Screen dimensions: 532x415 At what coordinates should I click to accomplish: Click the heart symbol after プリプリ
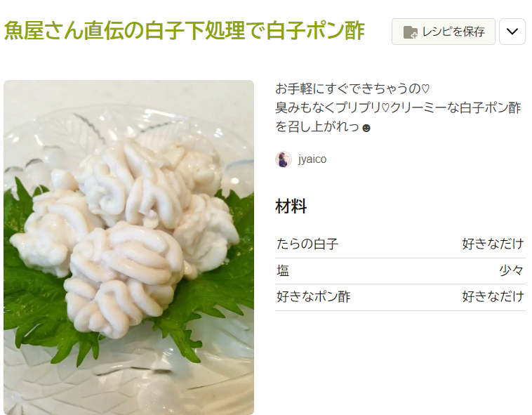[385, 109]
